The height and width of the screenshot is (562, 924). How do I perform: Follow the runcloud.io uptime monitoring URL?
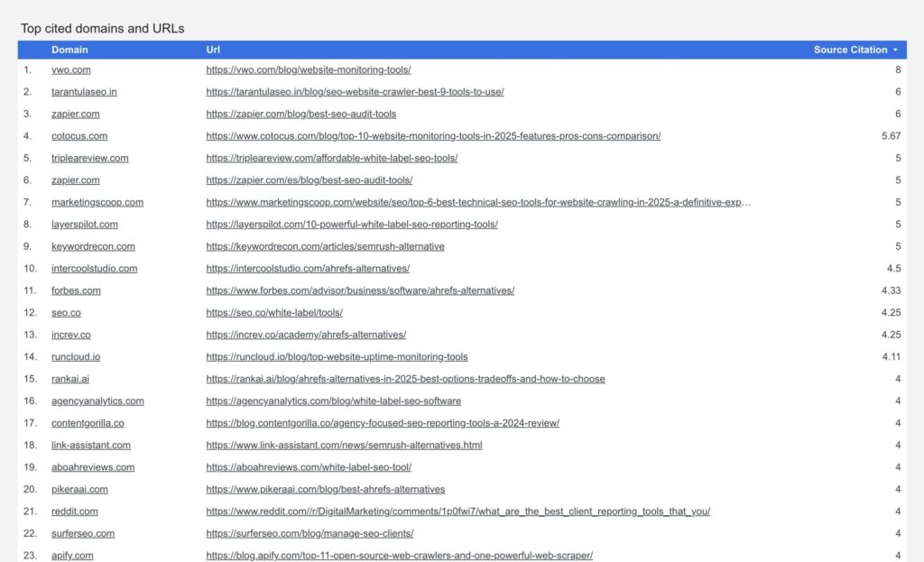(337, 356)
